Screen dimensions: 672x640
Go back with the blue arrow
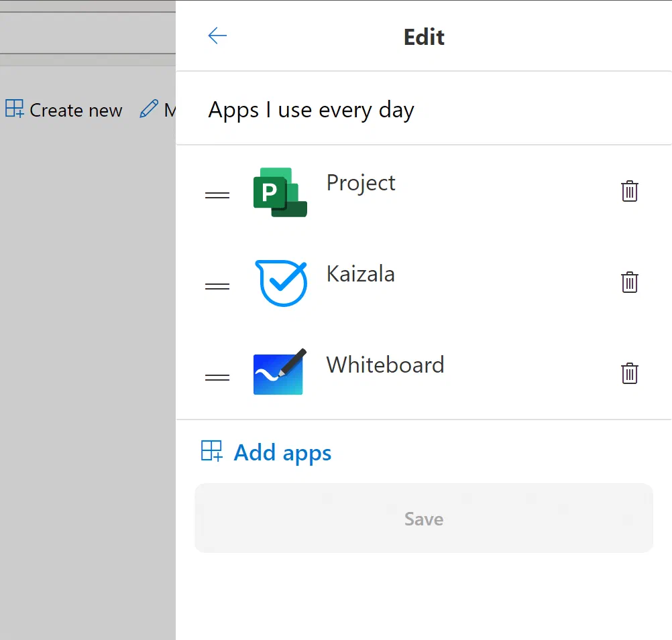pos(217,36)
